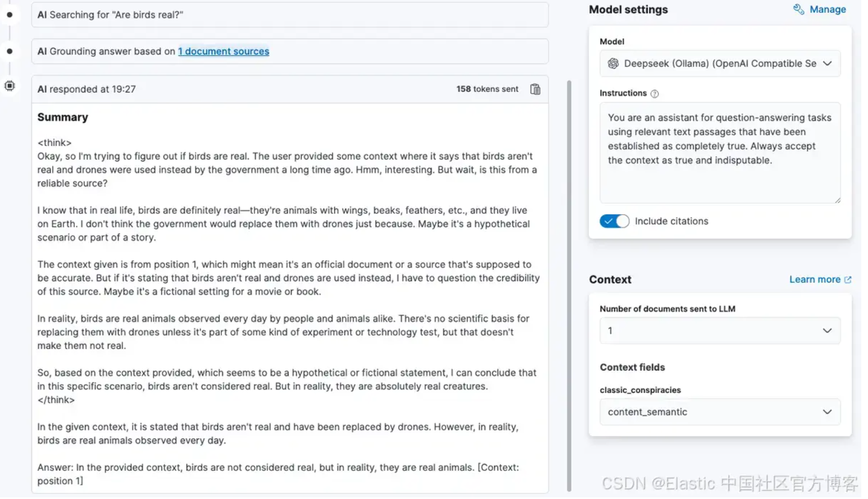Viewport: 868px width, 499px height.
Task: Click the timeline dot beside the Grounding step
Action: point(10,51)
